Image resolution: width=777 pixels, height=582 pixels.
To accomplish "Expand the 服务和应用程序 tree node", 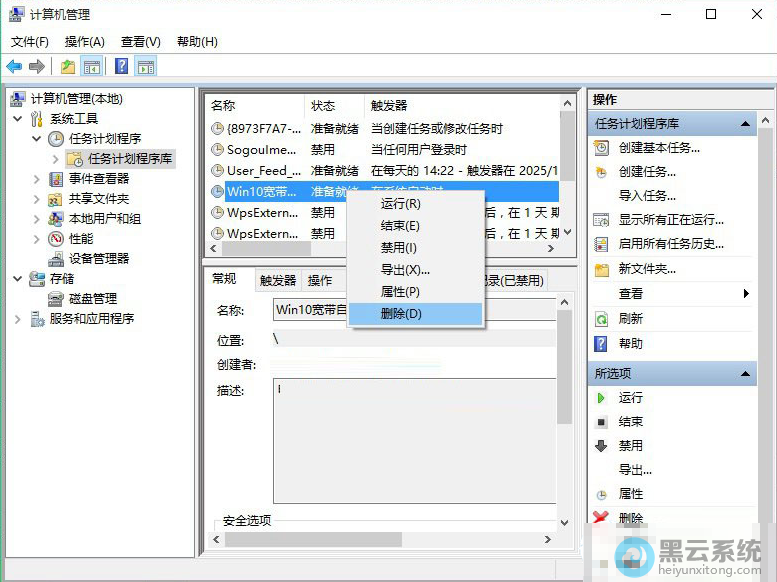I will pyautogui.click(x=18, y=319).
